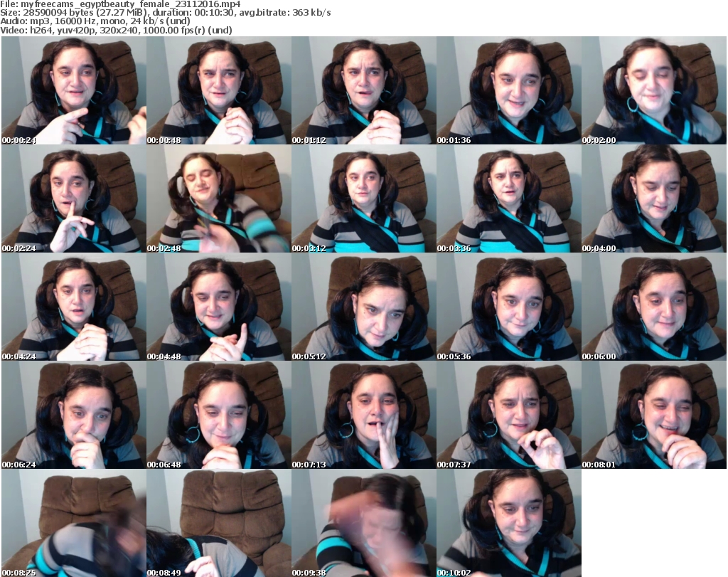Choose the thumbnail with timestamp 00:06:24
The height and width of the screenshot is (577, 728).
[74, 415]
